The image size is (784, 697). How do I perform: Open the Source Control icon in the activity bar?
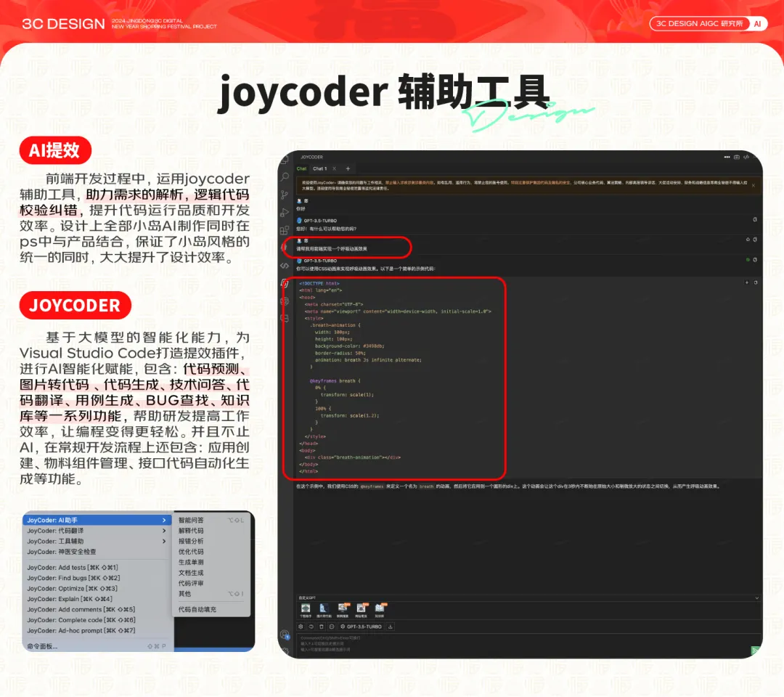tap(285, 195)
